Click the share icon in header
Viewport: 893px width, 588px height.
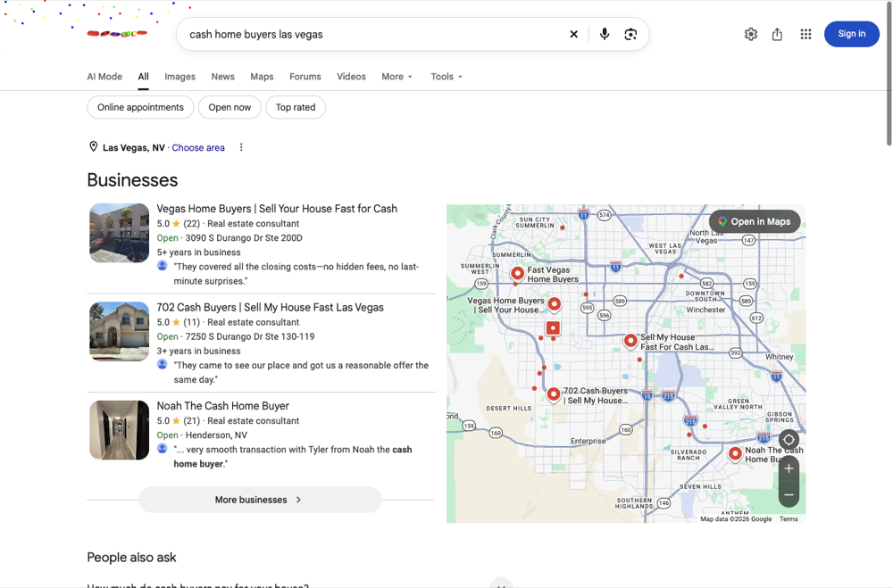click(x=777, y=34)
